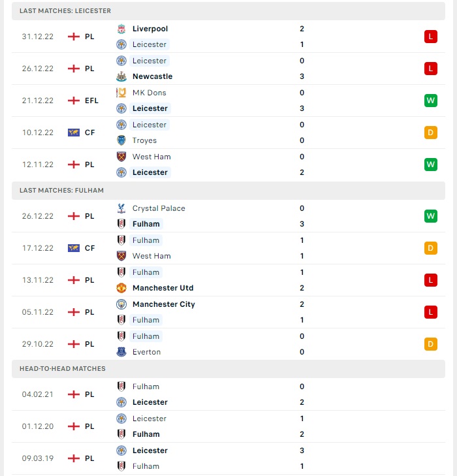
Task: Click the Newcastle club crest icon
Action: 121,76
